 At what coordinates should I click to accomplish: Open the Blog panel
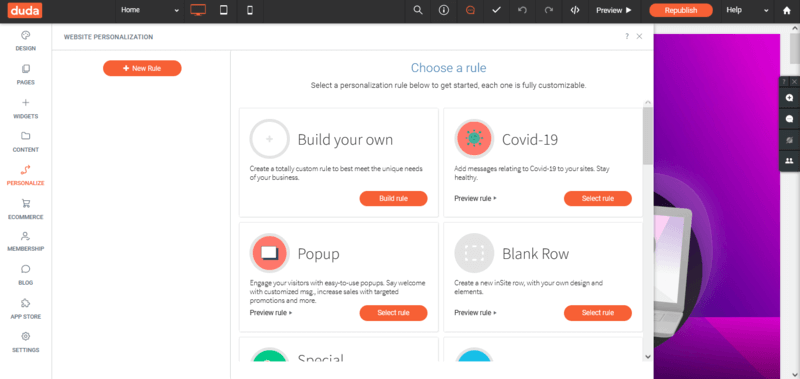pos(26,275)
